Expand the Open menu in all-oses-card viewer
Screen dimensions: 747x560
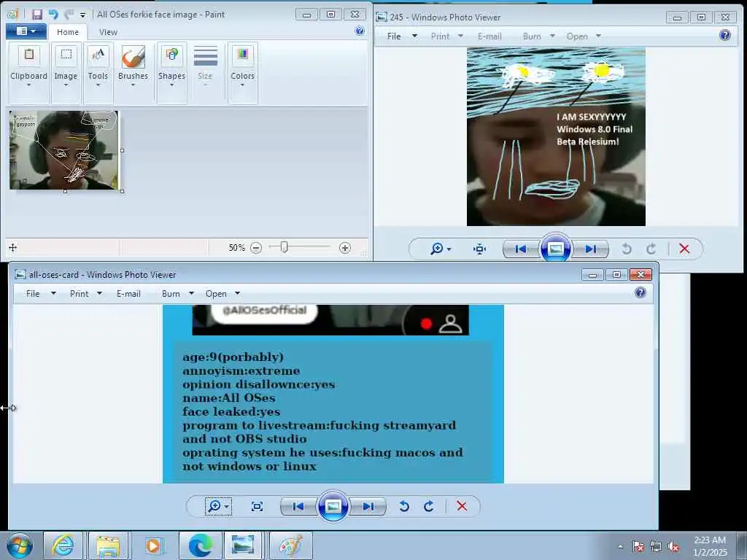coord(237,294)
